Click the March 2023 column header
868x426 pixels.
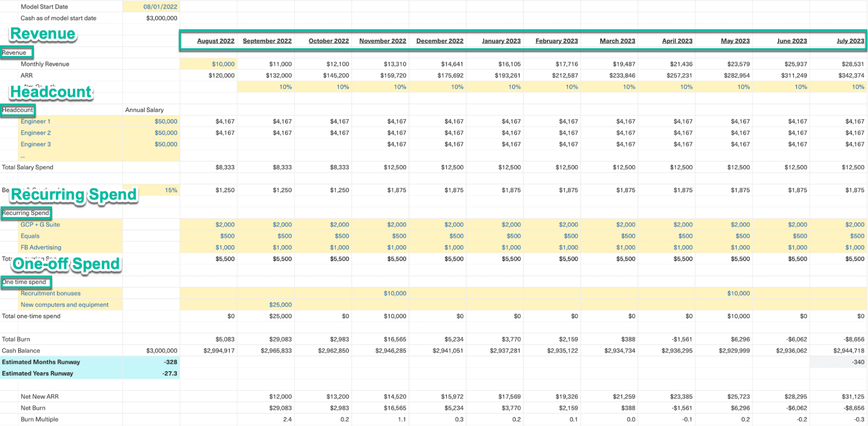(x=617, y=41)
